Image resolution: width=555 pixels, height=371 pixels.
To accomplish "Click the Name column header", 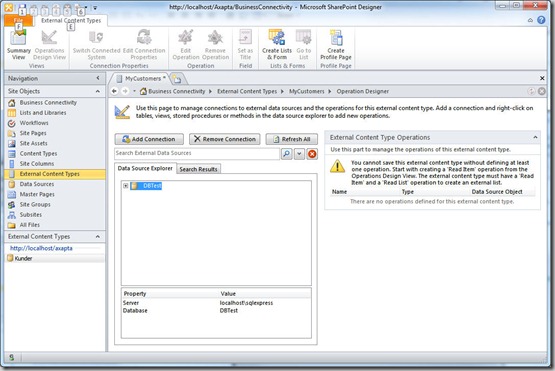I will coord(339,192).
